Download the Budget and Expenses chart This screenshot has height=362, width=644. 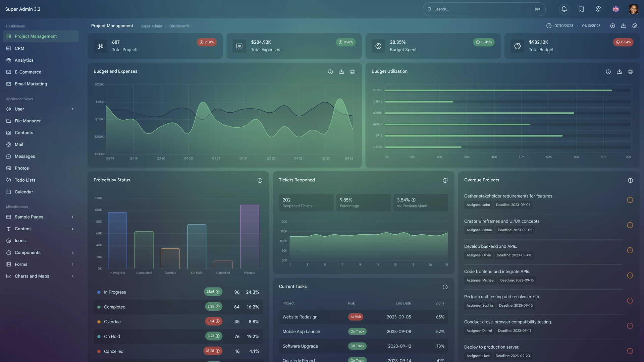pos(341,72)
